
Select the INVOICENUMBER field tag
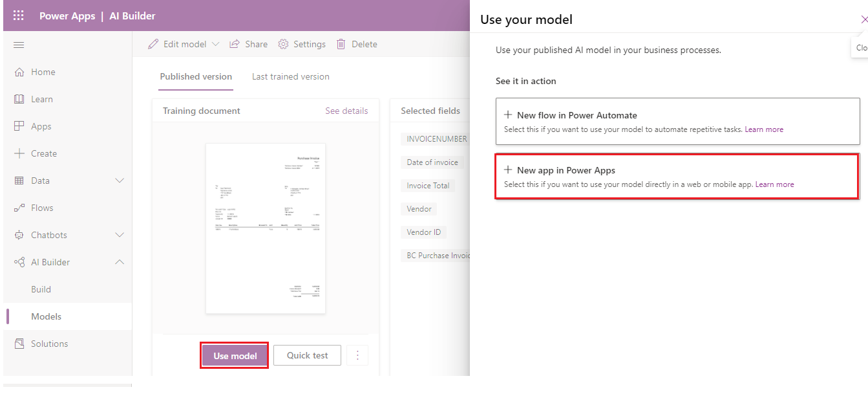click(x=436, y=138)
